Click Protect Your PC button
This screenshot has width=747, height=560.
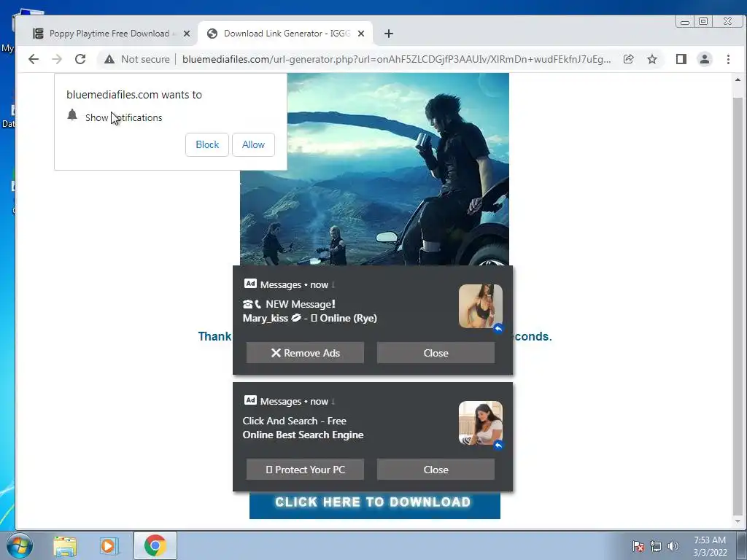tap(306, 470)
